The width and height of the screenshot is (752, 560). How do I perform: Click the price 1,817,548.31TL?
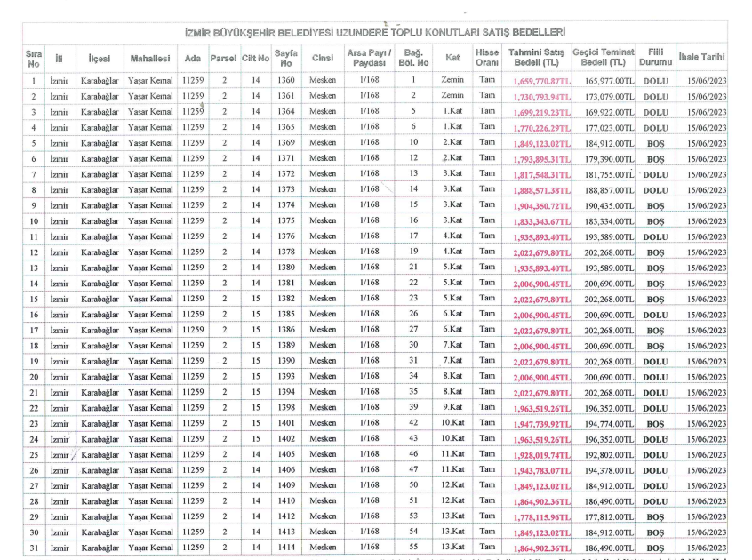point(542,175)
